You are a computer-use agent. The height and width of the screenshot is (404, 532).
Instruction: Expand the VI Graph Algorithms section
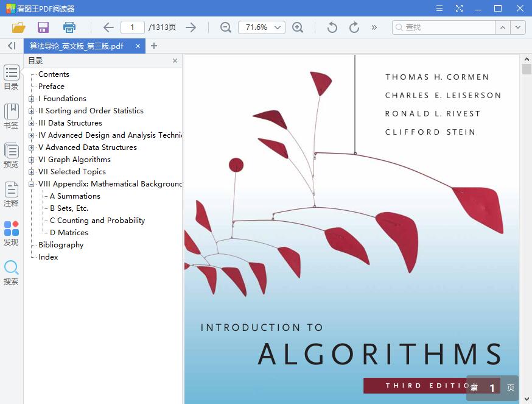coord(31,160)
